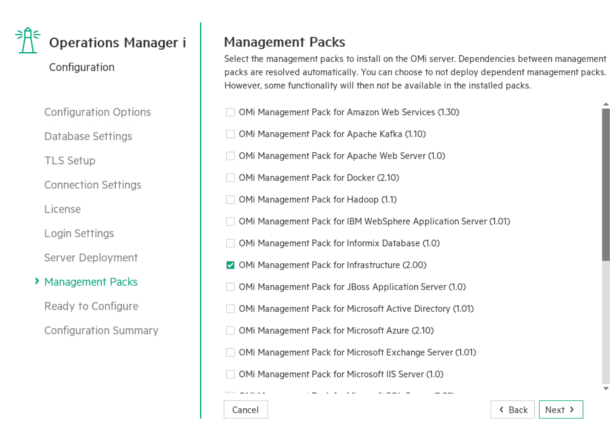Click the Operations Manager i lighthouse logo

28,40
